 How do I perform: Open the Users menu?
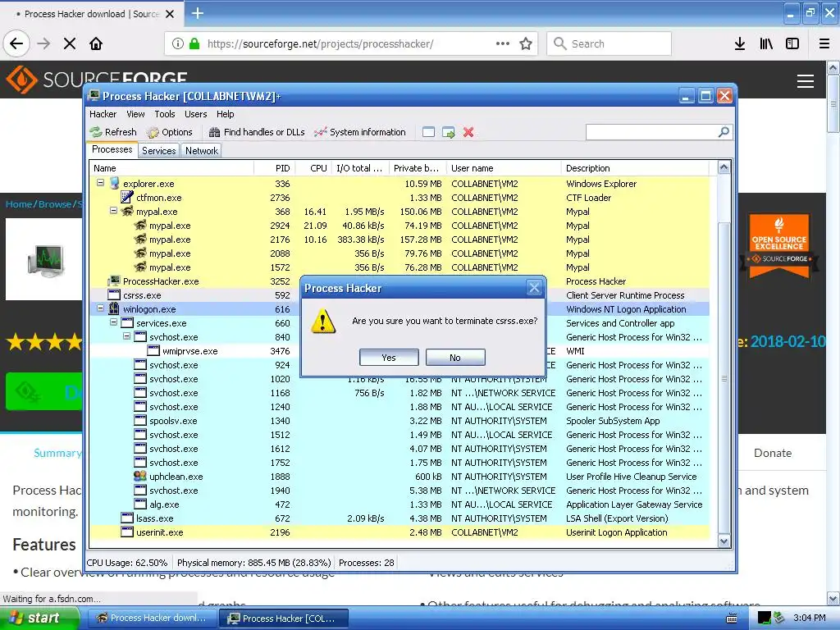(195, 114)
